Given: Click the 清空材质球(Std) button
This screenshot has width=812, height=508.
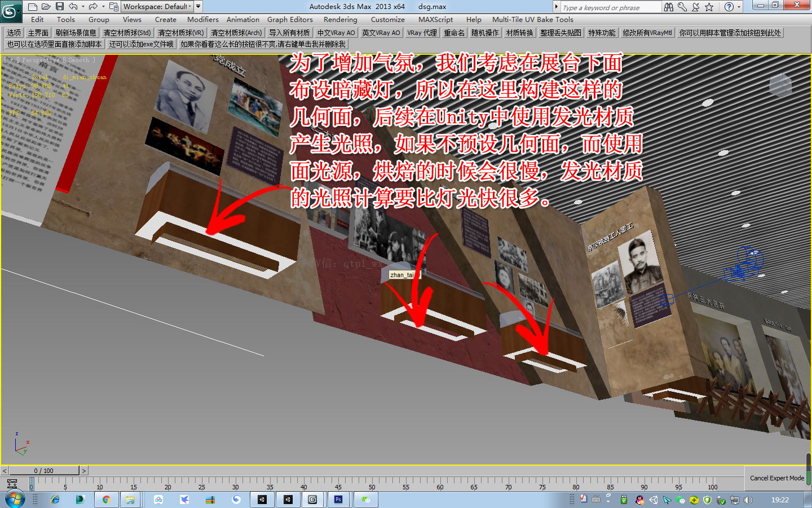Looking at the screenshot, I should [127, 33].
